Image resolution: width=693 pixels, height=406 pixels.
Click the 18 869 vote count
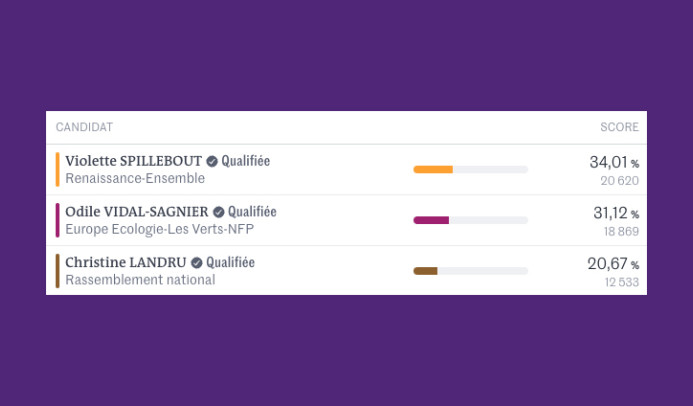click(x=620, y=231)
